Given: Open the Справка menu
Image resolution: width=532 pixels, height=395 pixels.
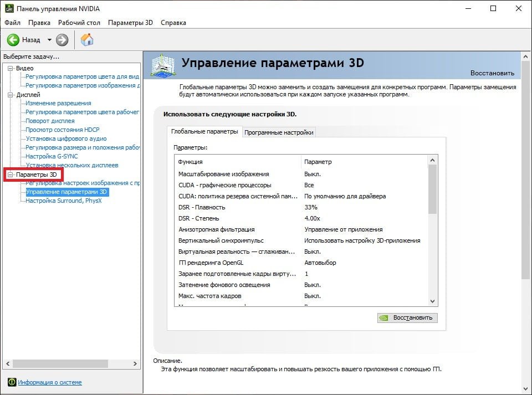Looking at the screenshot, I should point(173,23).
